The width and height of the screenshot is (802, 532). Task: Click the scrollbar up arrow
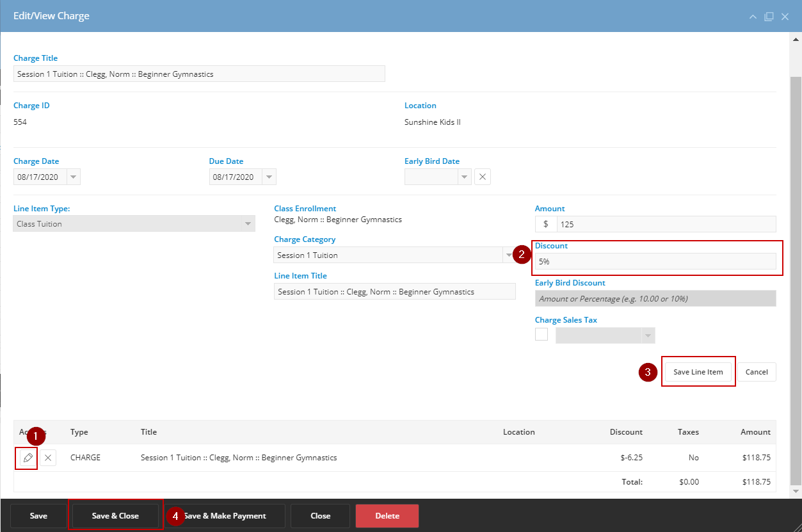(x=796, y=40)
